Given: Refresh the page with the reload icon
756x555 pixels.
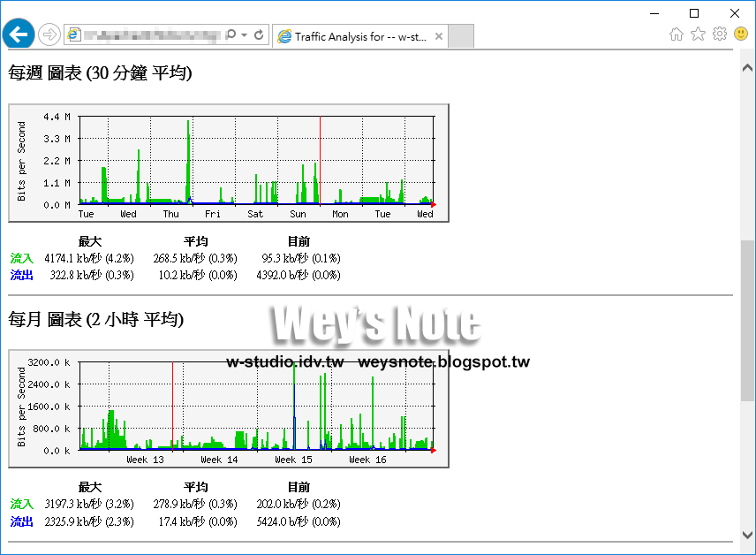Looking at the screenshot, I should click(x=257, y=36).
